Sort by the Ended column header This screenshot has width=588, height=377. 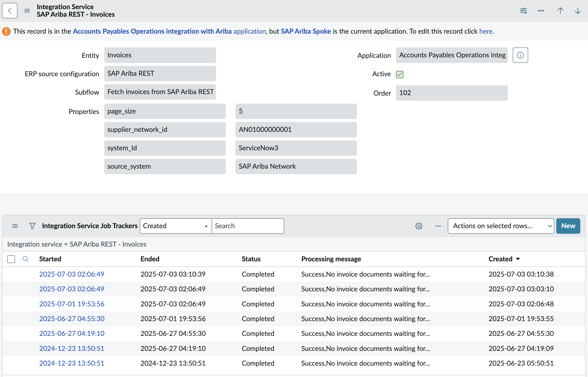(150, 259)
